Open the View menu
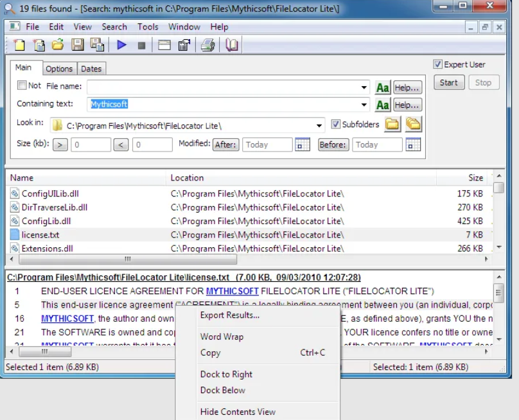This screenshot has height=420, width=519. (83, 27)
